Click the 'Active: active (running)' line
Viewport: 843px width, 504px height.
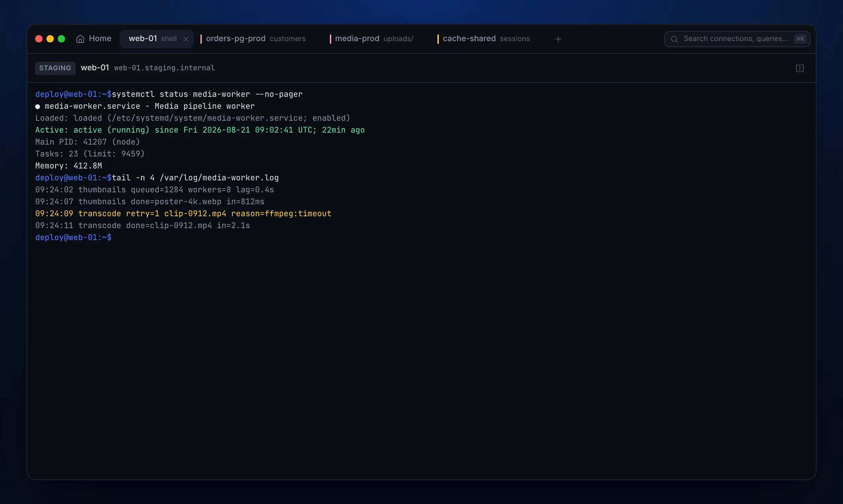pyautogui.click(x=200, y=130)
